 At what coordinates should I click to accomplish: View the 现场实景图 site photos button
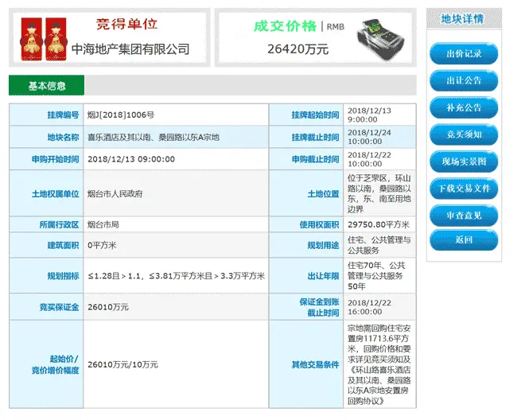(x=464, y=161)
